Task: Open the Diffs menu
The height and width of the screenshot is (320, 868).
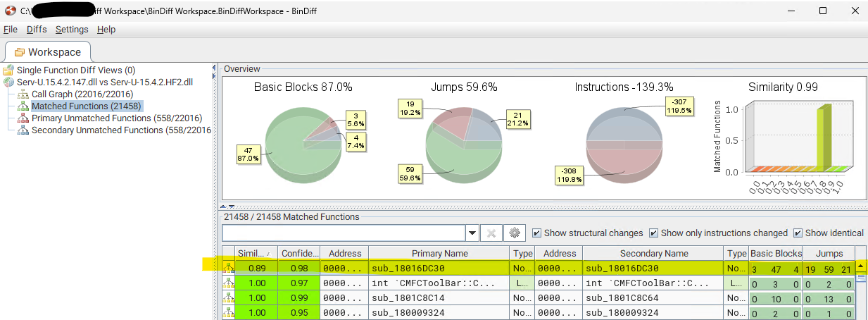Action: point(37,30)
